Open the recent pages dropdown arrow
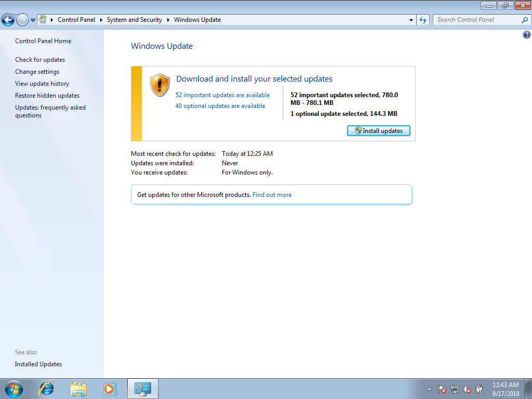The width and height of the screenshot is (532, 399). coord(33,20)
